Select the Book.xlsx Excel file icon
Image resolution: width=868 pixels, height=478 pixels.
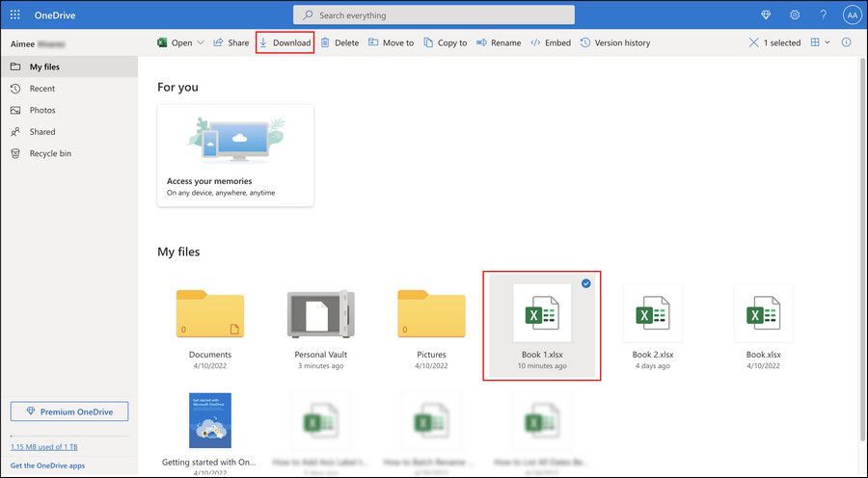point(764,313)
